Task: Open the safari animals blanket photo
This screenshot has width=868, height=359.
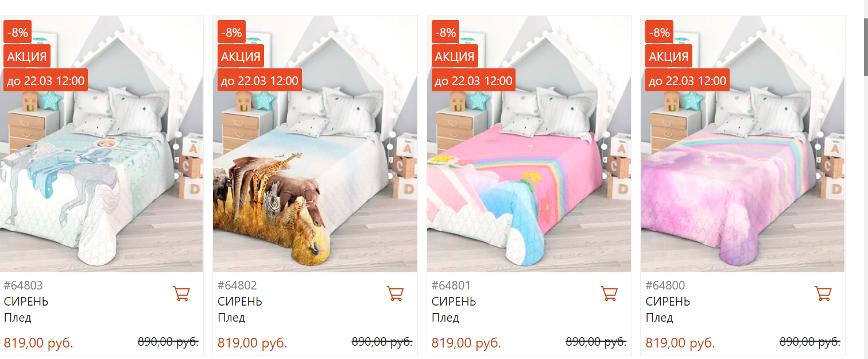Action: click(x=315, y=144)
